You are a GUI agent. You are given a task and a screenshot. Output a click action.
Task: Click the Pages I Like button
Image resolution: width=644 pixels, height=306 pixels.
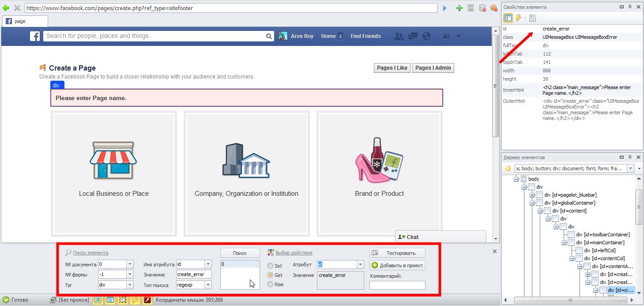[392, 68]
